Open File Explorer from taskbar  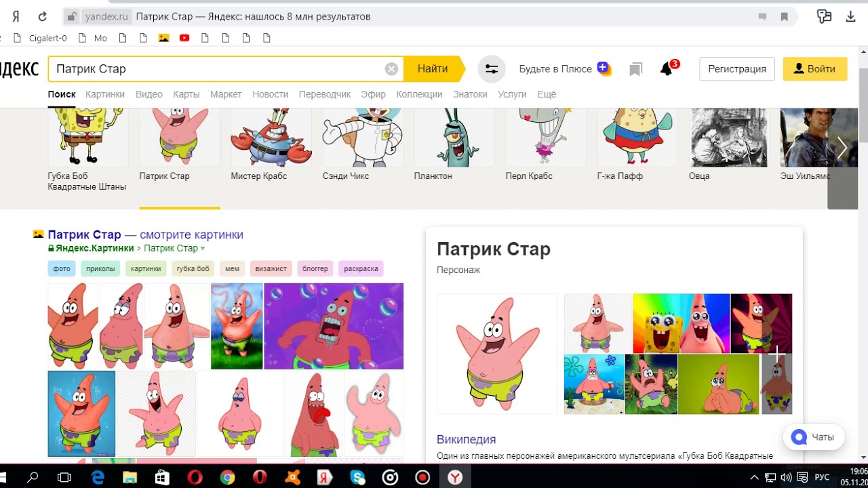click(x=130, y=477)
